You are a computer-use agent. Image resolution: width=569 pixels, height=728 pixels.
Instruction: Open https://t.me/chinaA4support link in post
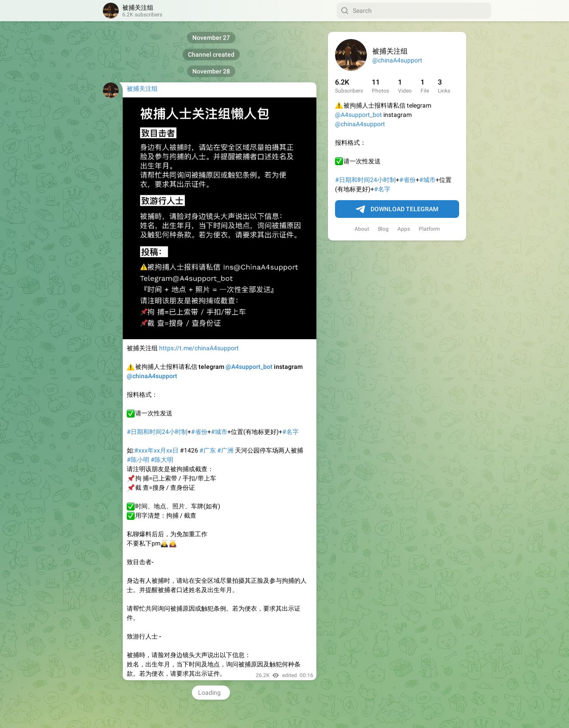(199, 348)
